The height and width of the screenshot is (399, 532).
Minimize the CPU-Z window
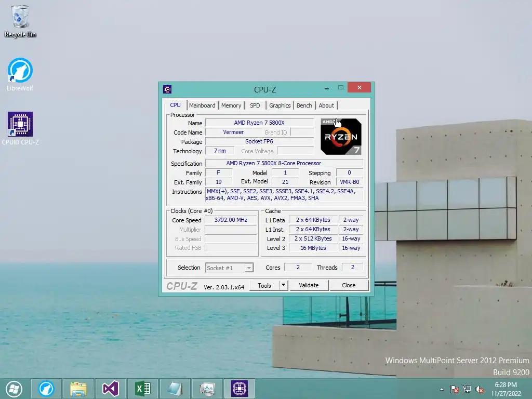pyautogui.click(x=326, y=88)
